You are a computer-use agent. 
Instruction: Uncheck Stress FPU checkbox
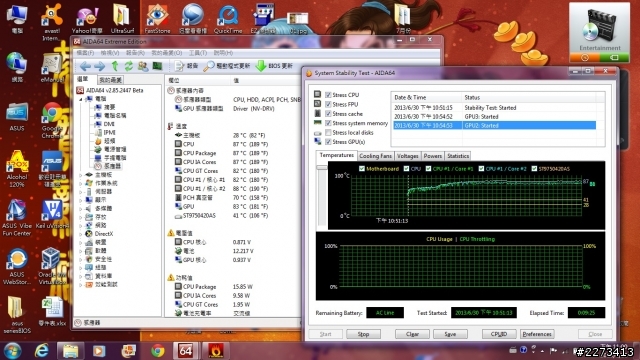click(x=328, y=104)
